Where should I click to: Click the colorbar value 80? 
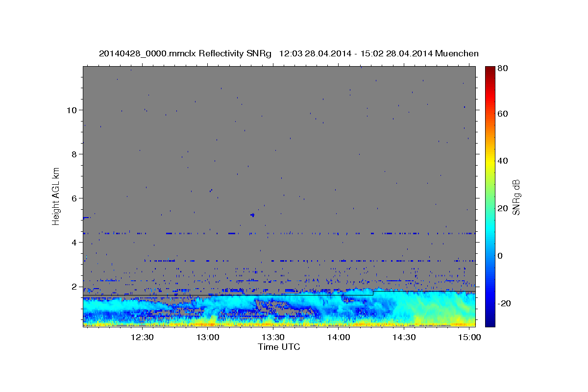point(503,69)
